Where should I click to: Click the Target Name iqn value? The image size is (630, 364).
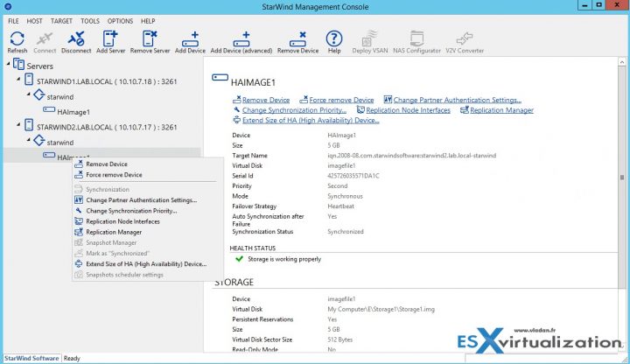[x=412, y=156]
